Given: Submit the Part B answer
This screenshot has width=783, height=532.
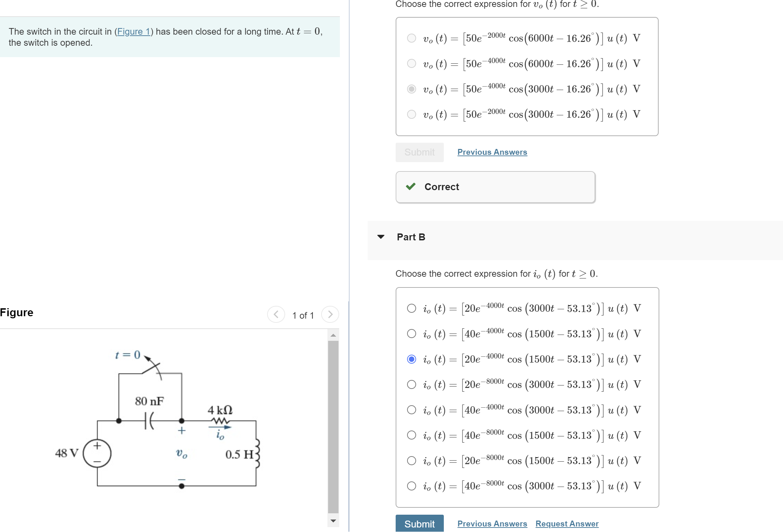Looking at the screenshot, I should 420,524.
